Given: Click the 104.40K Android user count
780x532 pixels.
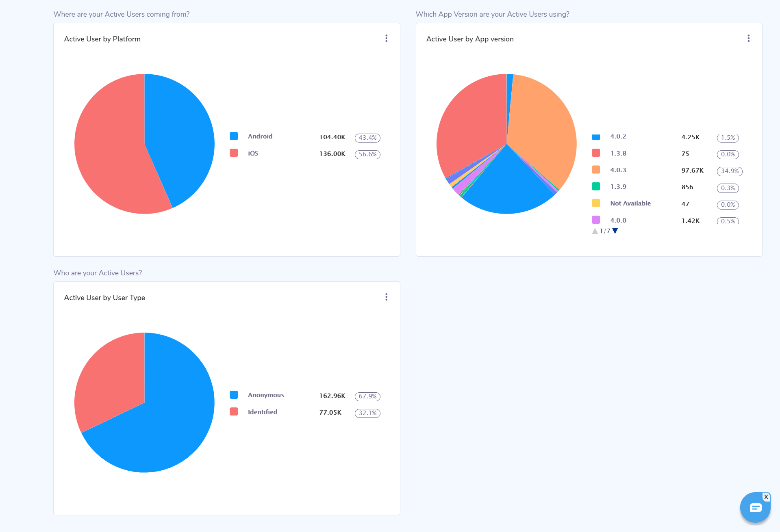Looking at the screenshot, I should tap(332, 137).
